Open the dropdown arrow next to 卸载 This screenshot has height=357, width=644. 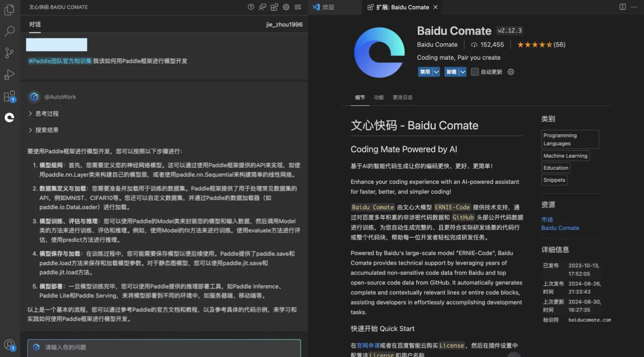[462, 71]
